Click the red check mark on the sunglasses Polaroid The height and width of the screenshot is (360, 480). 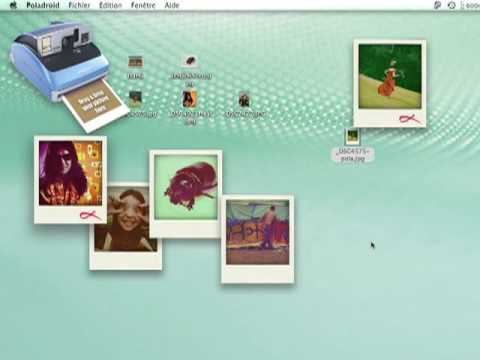(90, 215)
